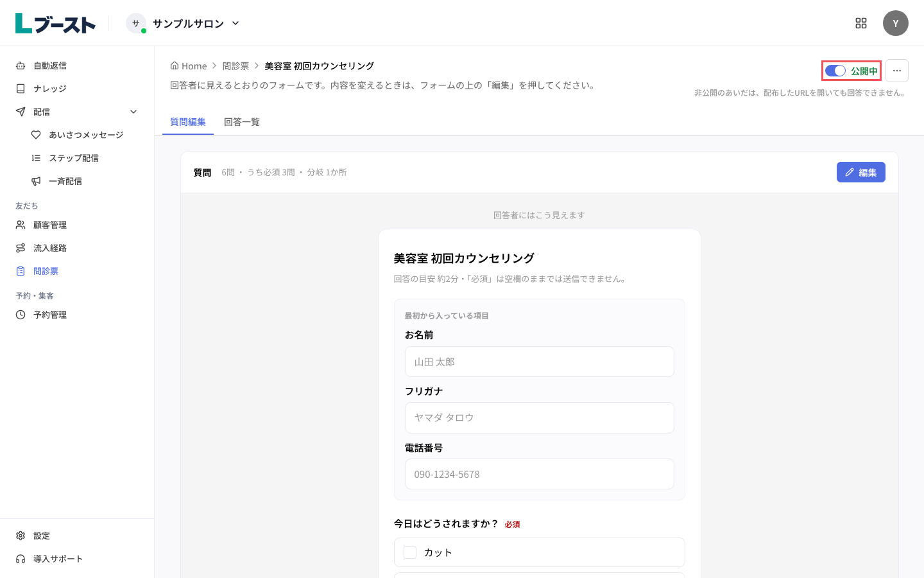Click the 予約管理 clock icon
The width and height of the screenshot is (924, 578).
(21, 315)
